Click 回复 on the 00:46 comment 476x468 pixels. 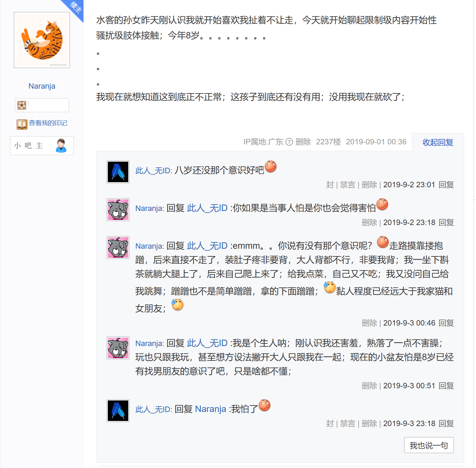(446, 323)
